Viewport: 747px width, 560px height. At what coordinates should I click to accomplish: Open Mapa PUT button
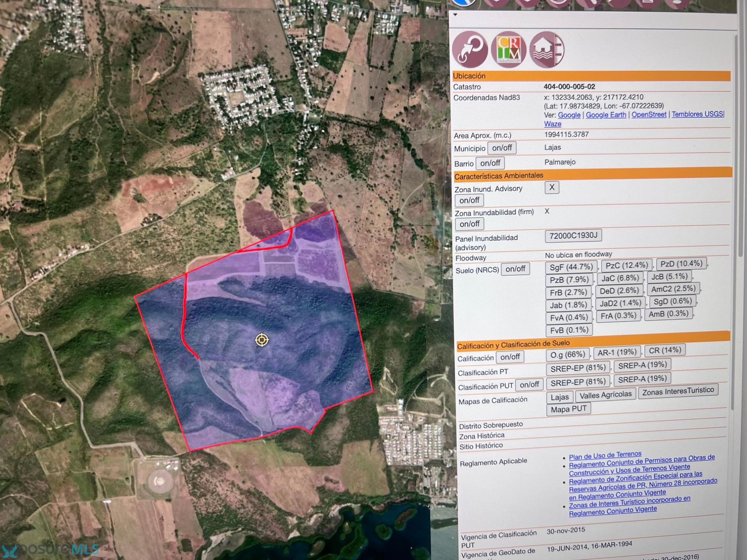pos(568,409)
